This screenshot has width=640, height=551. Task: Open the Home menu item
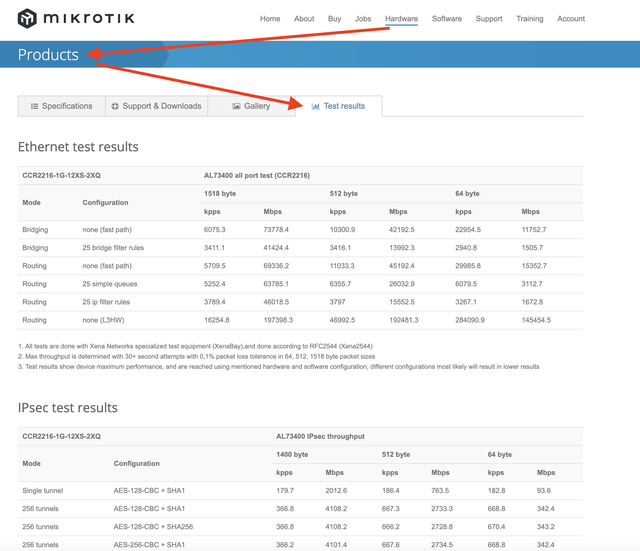click(270, 19)
